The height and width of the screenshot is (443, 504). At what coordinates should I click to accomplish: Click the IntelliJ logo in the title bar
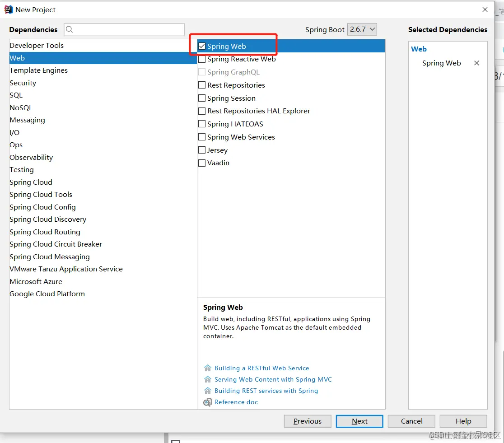(x=9, y=9)
